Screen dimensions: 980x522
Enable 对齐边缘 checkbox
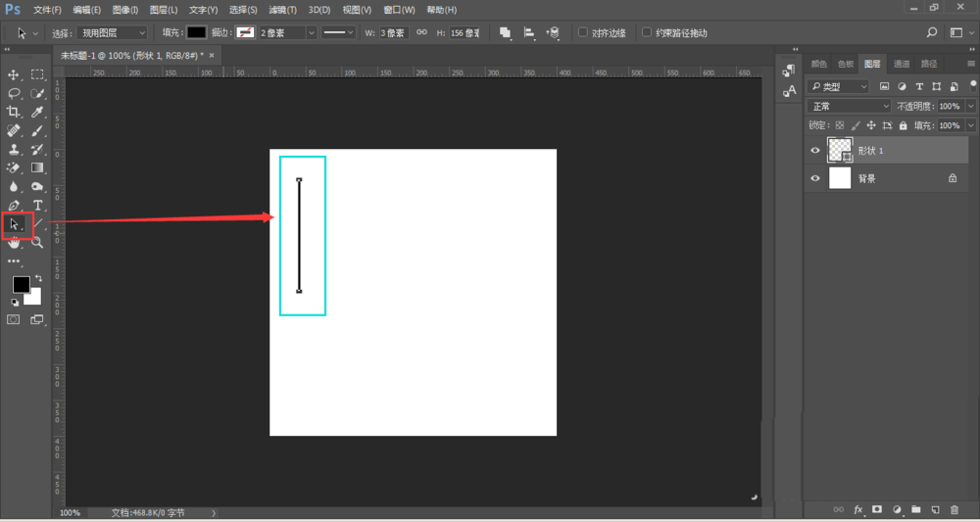(583, 32)
